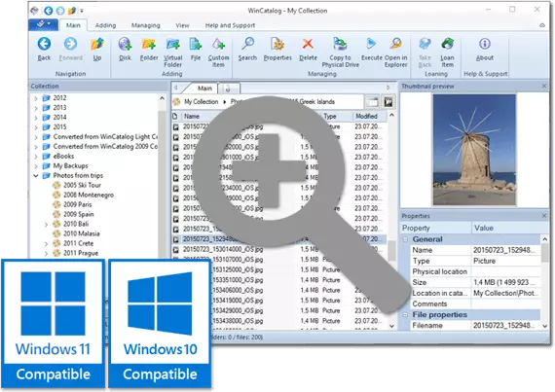The image size is (555, 392).
Task: Switch to the Adding ribbon tab
Action: coord(105,25)
